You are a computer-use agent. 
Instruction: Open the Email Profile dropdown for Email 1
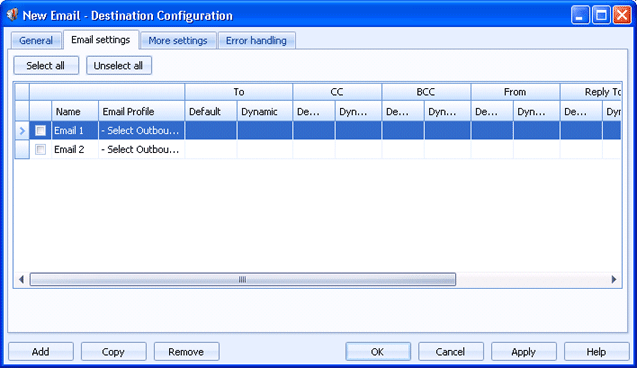pos(141,130)
